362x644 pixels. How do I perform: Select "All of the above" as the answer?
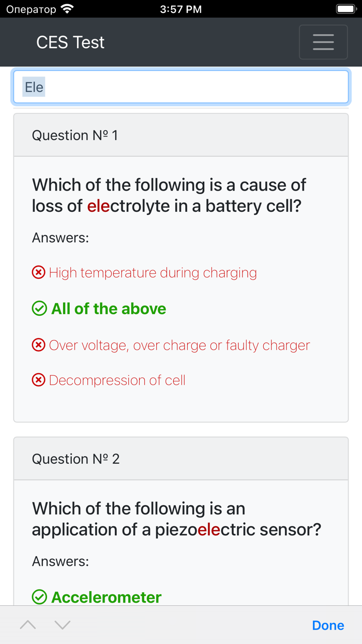point(108,308)
